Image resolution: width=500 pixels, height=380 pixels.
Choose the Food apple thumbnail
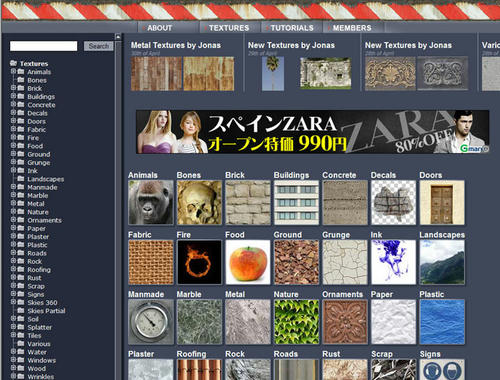click(x=248, y=262)
